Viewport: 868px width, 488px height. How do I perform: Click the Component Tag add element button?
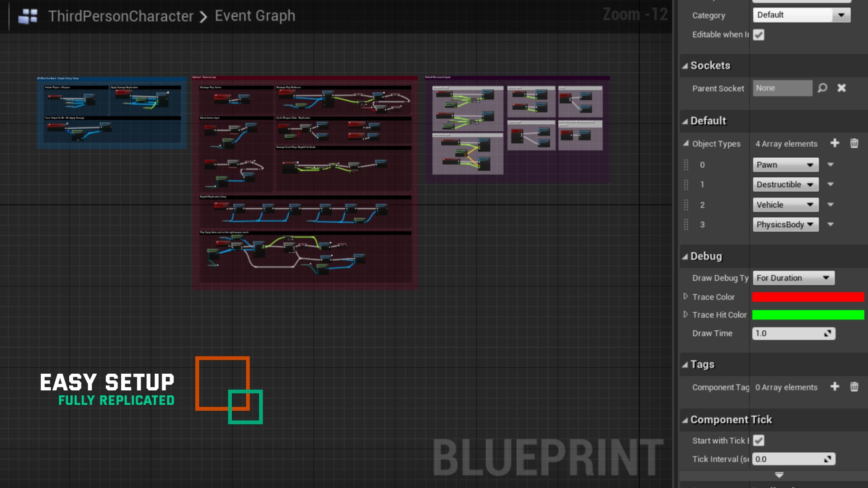835,387
